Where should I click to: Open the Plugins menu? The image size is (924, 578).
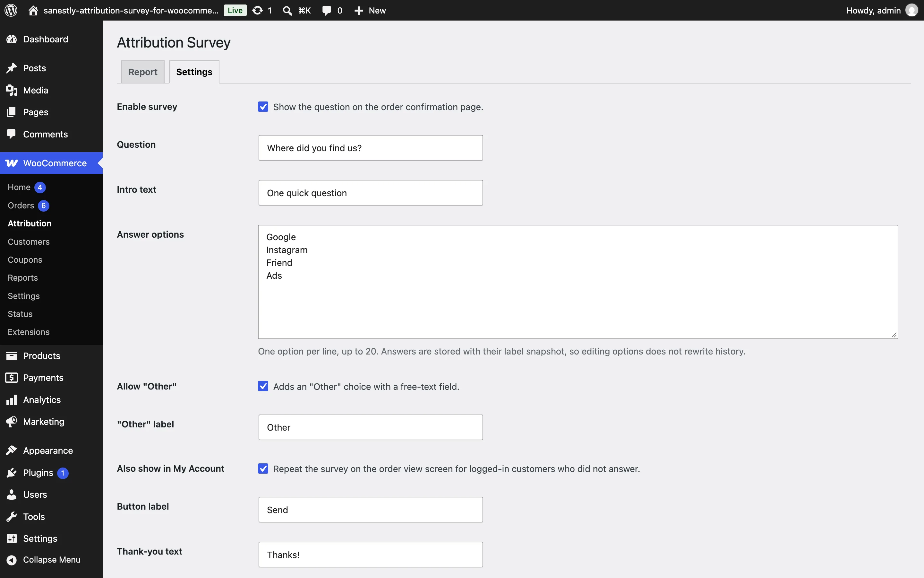[x=51, y=473]
